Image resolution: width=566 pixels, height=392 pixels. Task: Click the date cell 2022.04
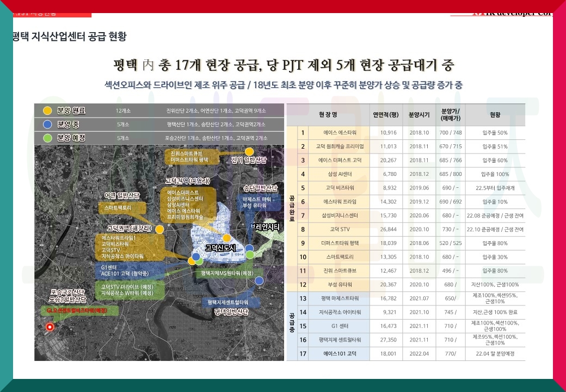(419, 354)
